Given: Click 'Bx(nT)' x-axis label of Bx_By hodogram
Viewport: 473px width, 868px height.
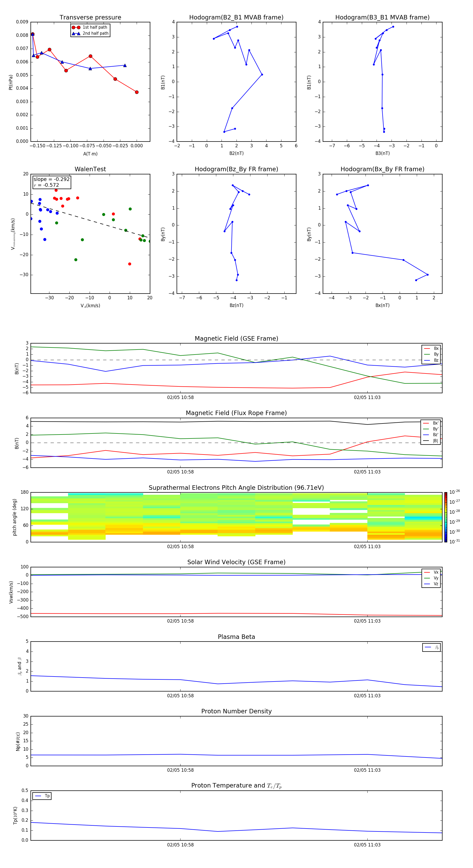Looking at the screenshot, I should tap(382, 305).
